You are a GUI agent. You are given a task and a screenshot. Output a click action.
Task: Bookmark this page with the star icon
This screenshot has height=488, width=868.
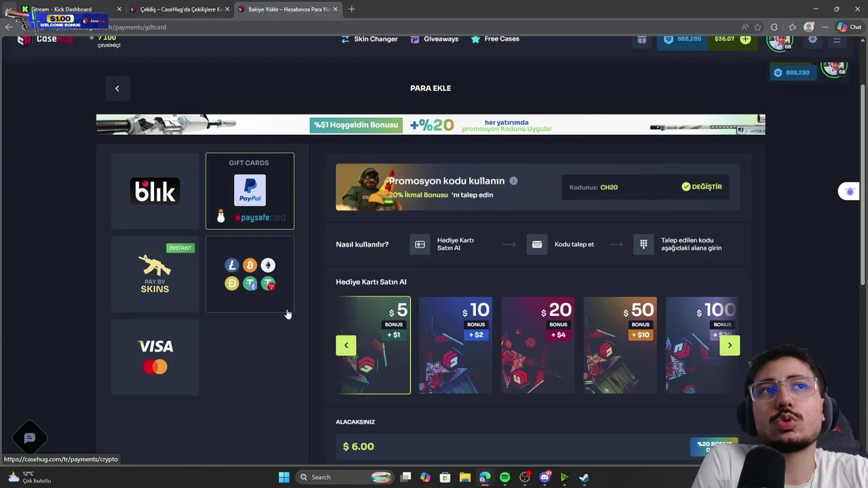click(757, 27)
